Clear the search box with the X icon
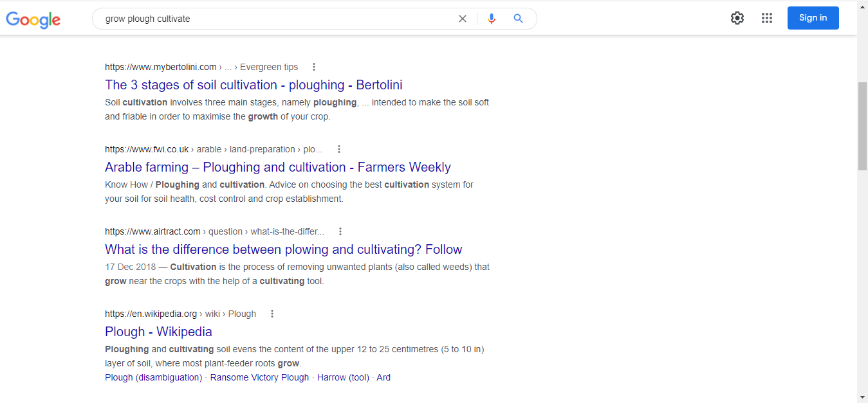 click(462, 19)
